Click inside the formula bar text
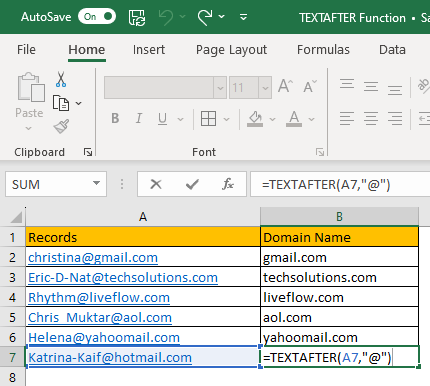The height and width of the screenshot is (386, 430). (x=326, y=185)
